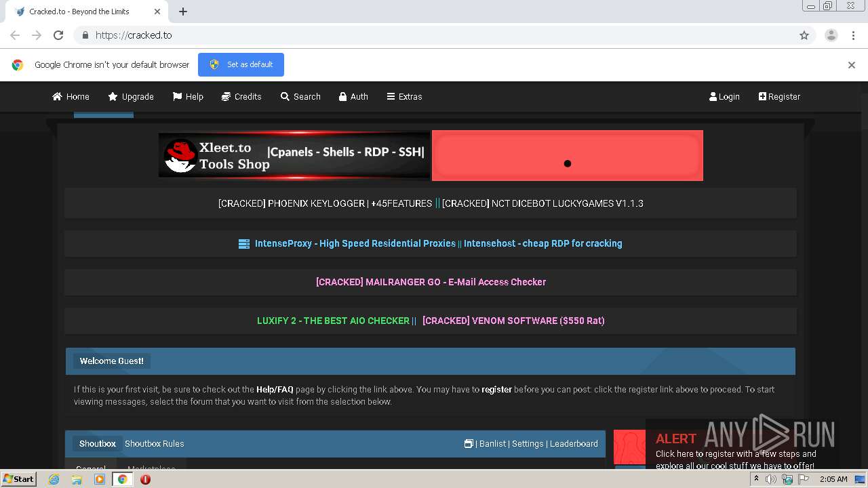Open the Search nav item
This screenshot has width=868, height=488.
(300, 96)
